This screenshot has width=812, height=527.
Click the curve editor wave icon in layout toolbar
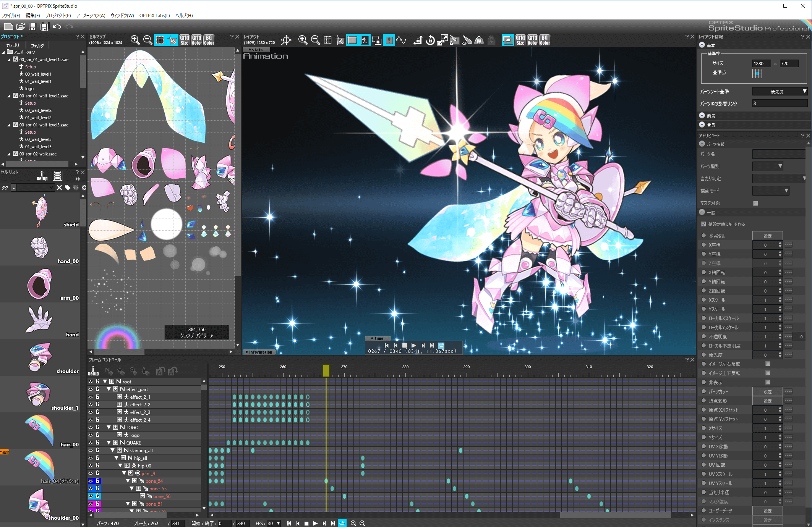pos(401,40)
